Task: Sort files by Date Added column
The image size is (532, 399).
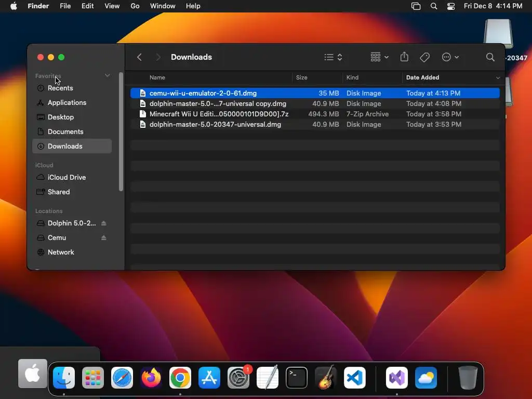Action: pyautogui.click(x=423, y=78)
